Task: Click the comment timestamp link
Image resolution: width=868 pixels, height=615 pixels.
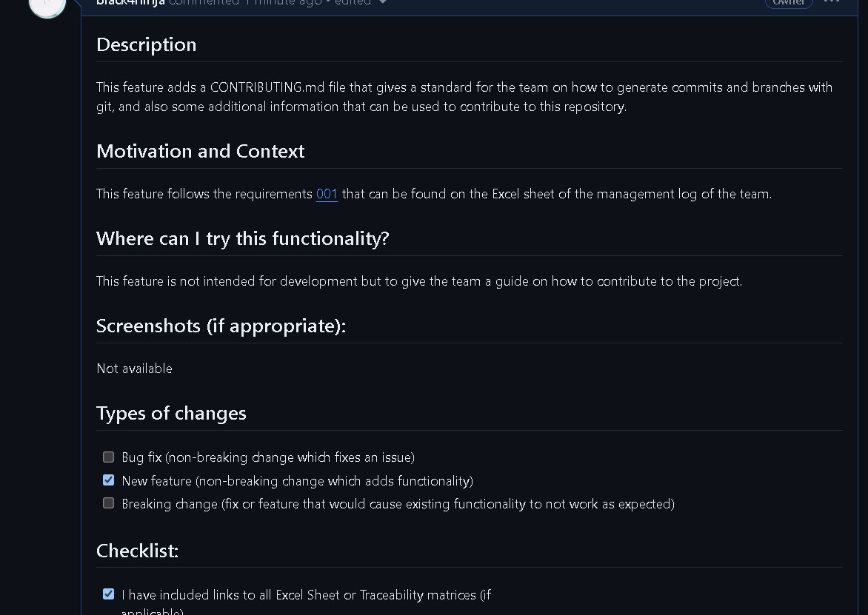Action: [283, 3]
